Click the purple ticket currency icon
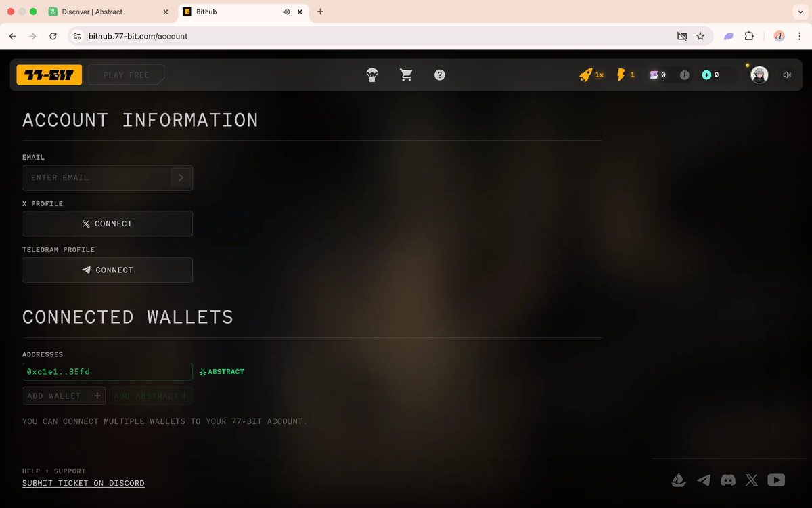Image resolution: width=812 pixels, height=508 pixels. [654, 75]
